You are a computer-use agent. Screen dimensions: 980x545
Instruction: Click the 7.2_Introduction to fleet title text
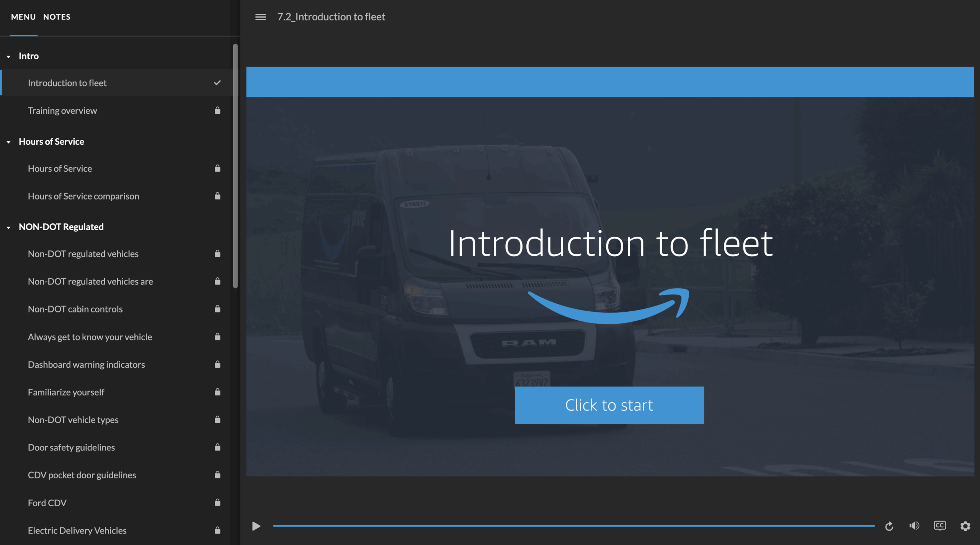point(331,17)
